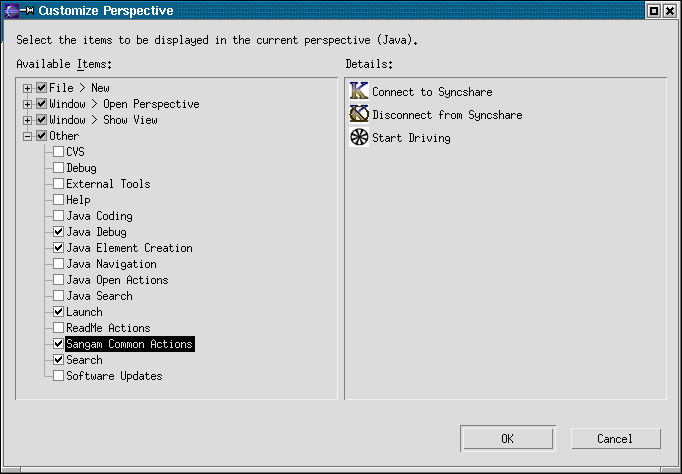
Task: Select Start Driving in Details list
Action: click(x=411, y=138)
